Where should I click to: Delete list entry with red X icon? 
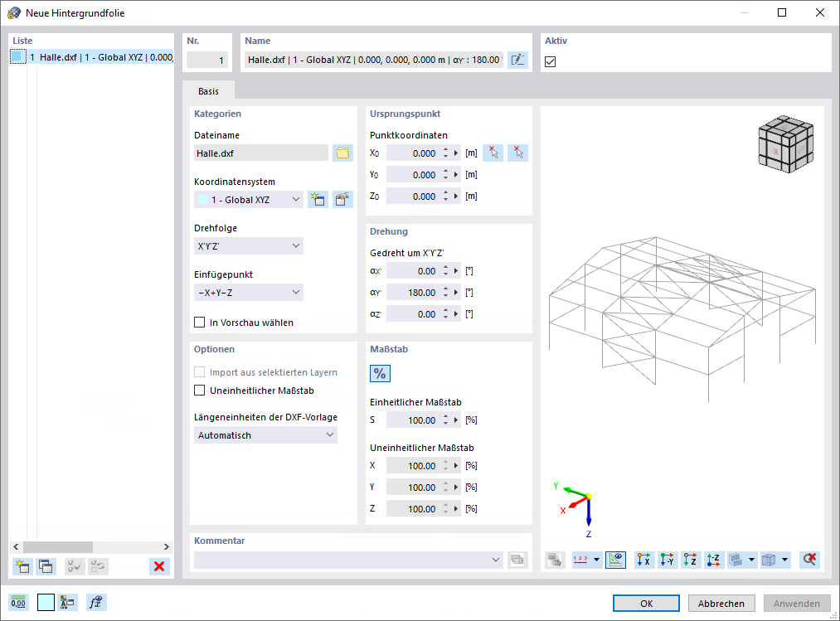[159, 566]
